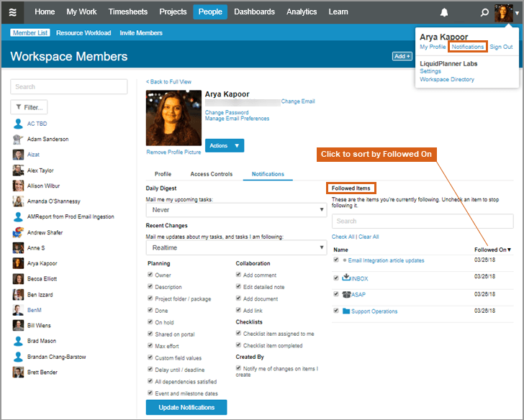Image resolution: width=524 pixels, height=420 pixels.
Task: Open the Actions dropdown button
Action: [225, 145]
